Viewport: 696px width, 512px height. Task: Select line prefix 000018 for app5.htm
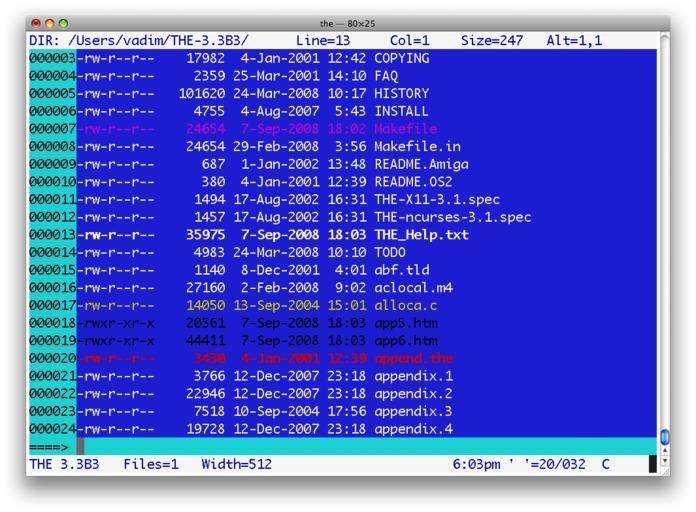[x=52, y=323]
